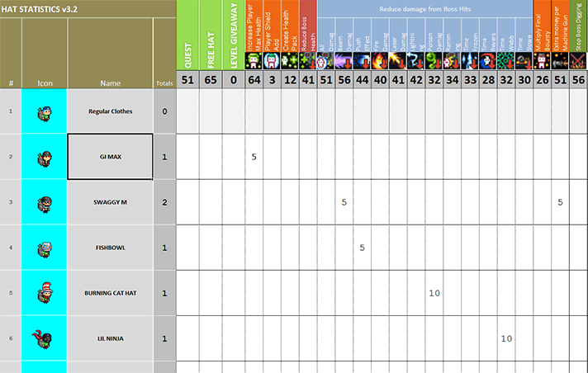Click the QUEST column header

point(187,35)
